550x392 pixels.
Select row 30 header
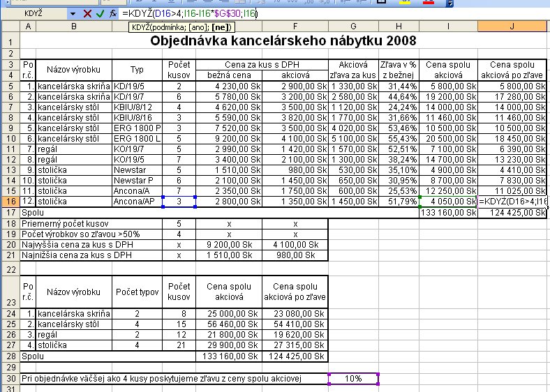[10, 379]
